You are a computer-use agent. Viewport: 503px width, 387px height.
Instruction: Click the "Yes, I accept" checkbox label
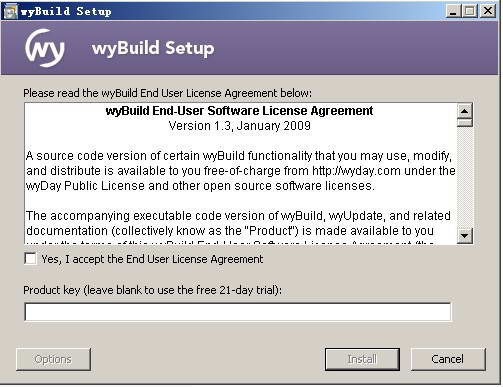coord(152,259)
